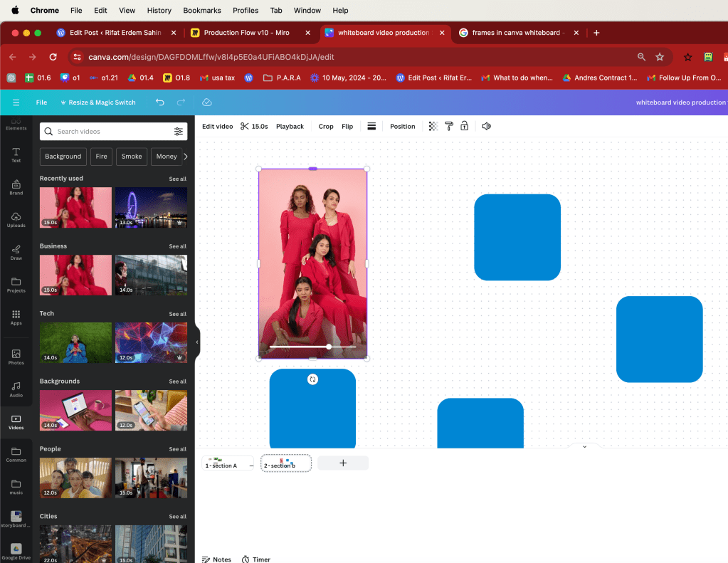The image size is (728, 563).
Task: Open the Profiles menu
Action: point(246,10)
